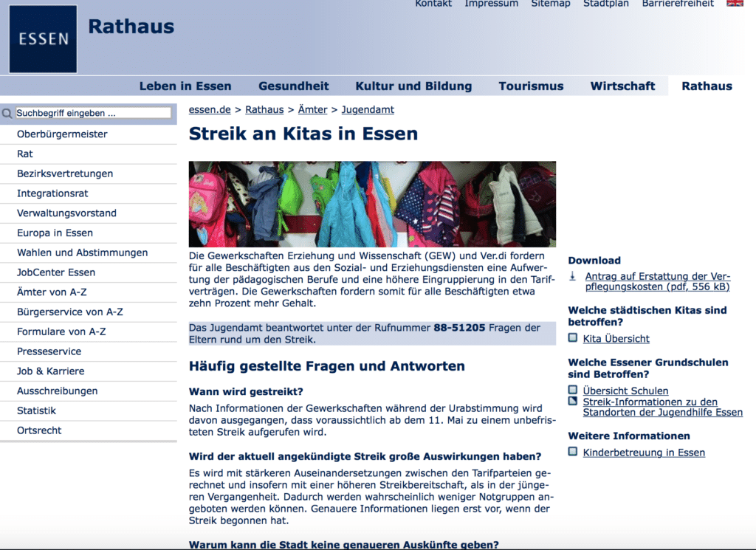The image size is (756, 550).
Task: Open the Übersicht Schulen link
Action: coord(625,391)
